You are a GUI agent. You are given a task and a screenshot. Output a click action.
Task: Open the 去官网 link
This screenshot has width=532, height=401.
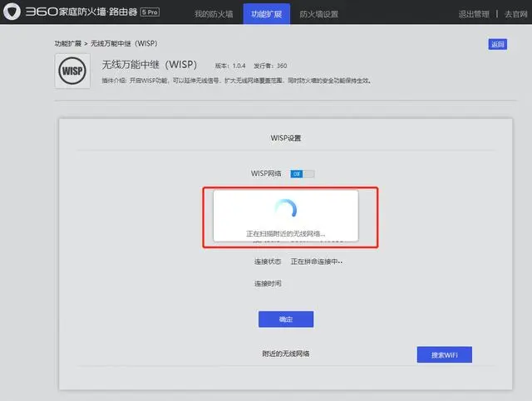pos(515,14)
